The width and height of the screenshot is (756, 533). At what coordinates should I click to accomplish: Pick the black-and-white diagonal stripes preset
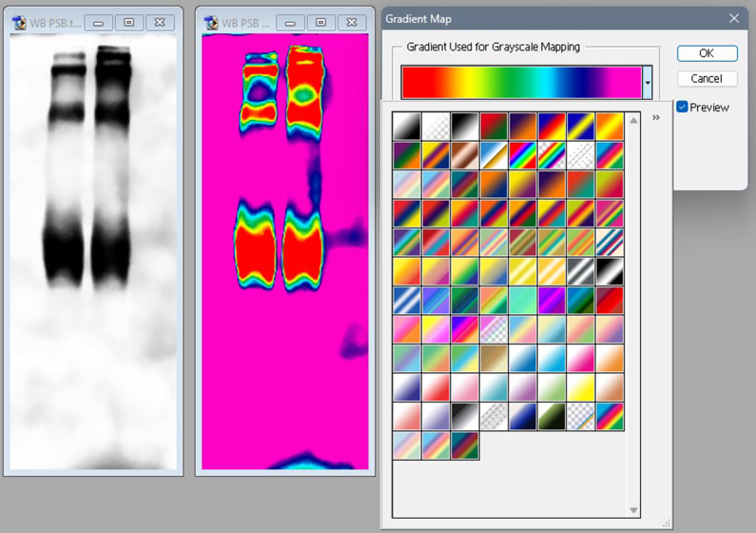tap(581, 272)
